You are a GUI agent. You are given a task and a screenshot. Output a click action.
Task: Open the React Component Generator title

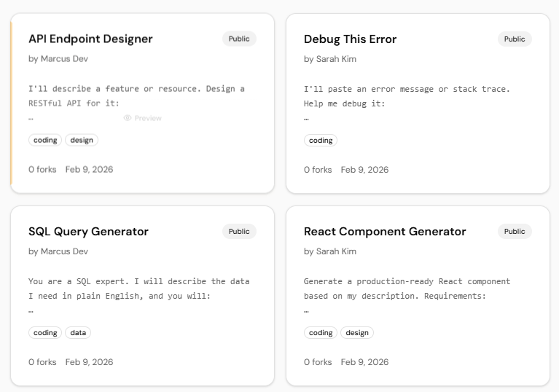[x=384, y=231]
